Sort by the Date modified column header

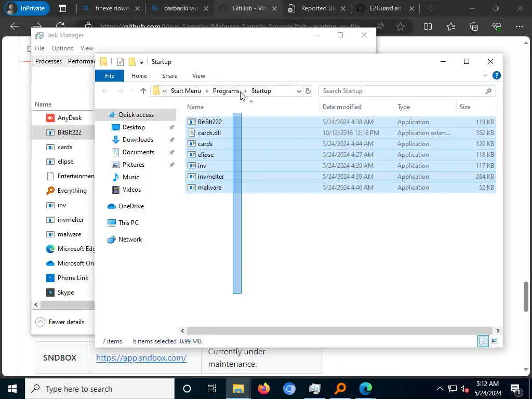[342, 107]
